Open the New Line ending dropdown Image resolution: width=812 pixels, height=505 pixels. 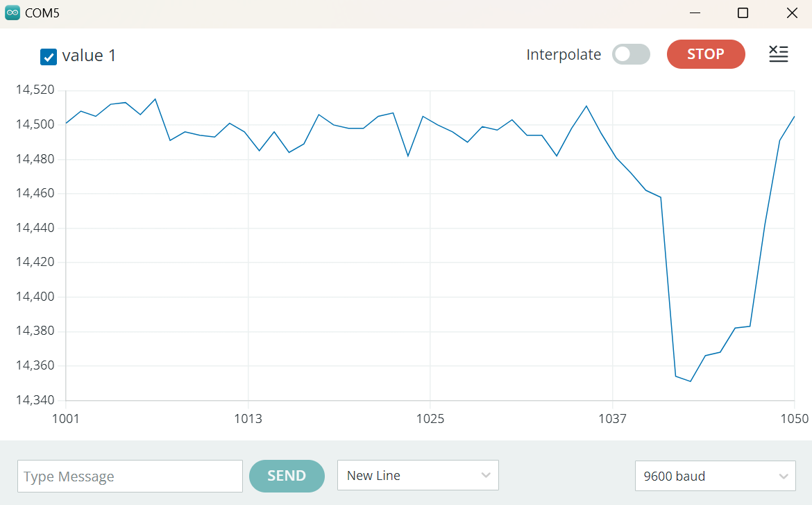(x=418, y=476)
